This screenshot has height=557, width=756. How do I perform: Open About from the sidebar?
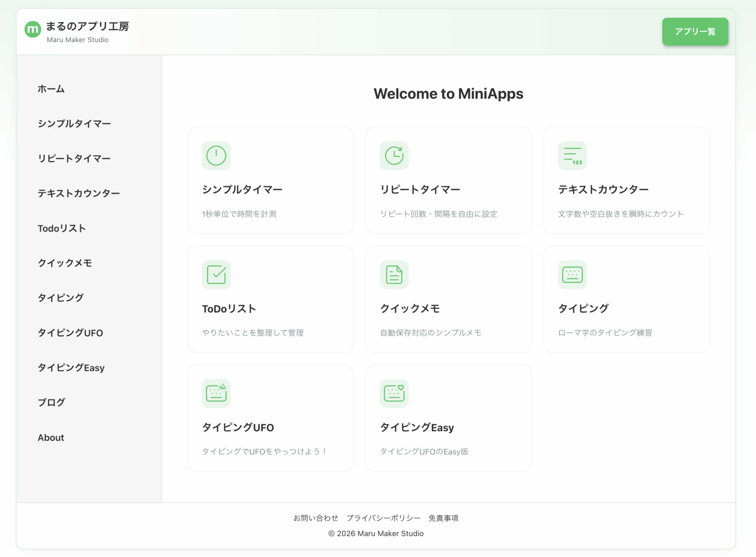(x=51, y=437)
